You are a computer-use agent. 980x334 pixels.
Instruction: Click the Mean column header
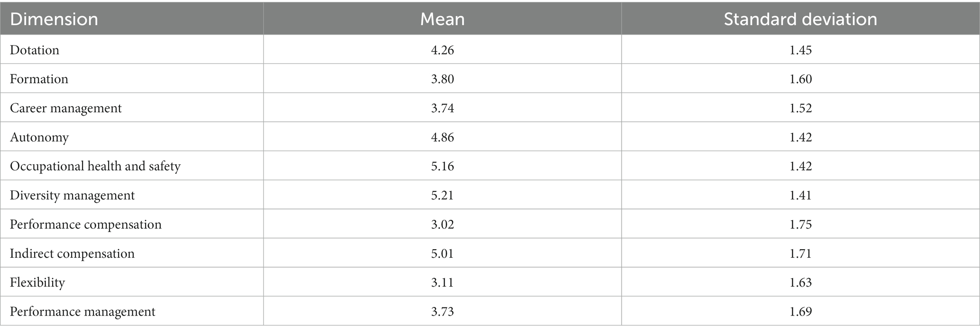click(442, 19)
